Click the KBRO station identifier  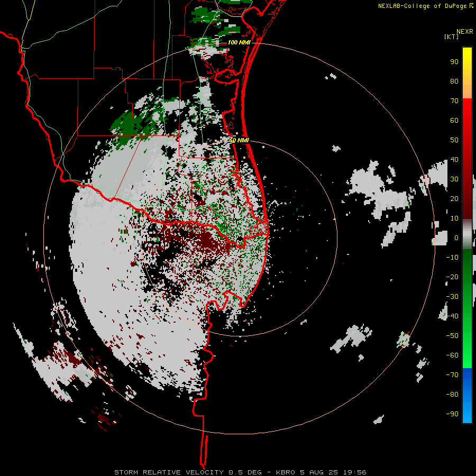click(x=286, y=472)
